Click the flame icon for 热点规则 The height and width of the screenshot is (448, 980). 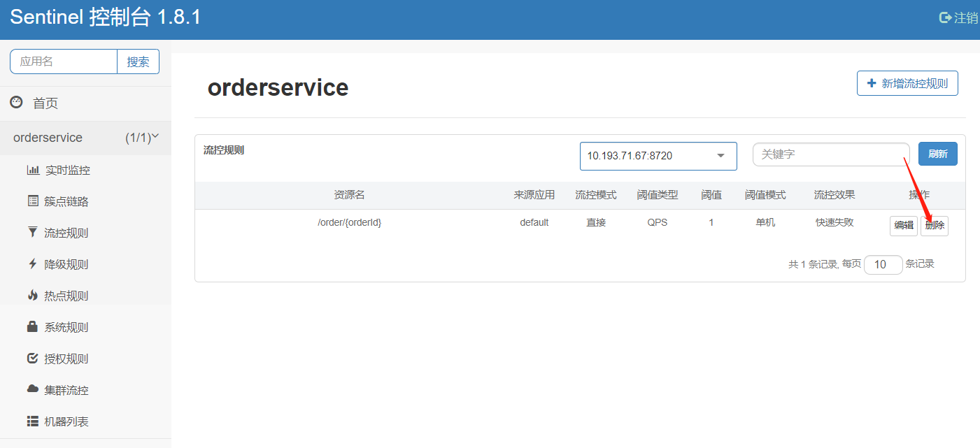click(32, 295)
